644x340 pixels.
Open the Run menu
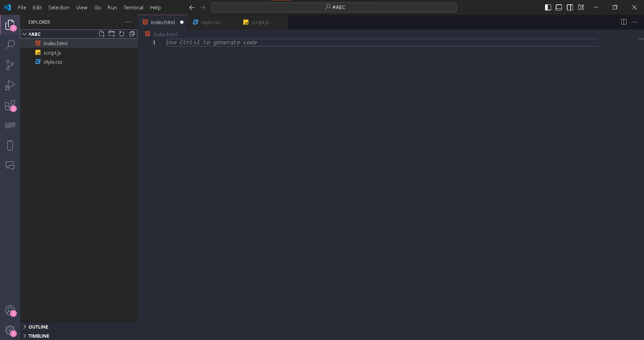coord(112,7)
